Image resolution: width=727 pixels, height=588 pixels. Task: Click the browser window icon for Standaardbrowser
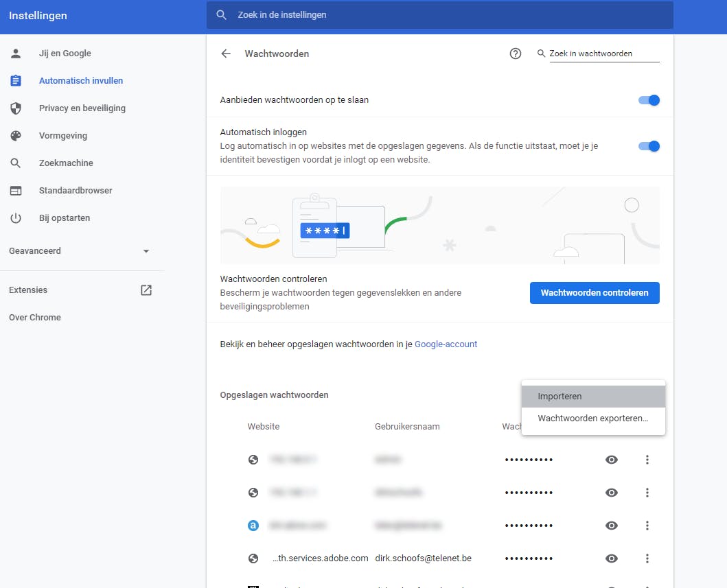[16, 191]
